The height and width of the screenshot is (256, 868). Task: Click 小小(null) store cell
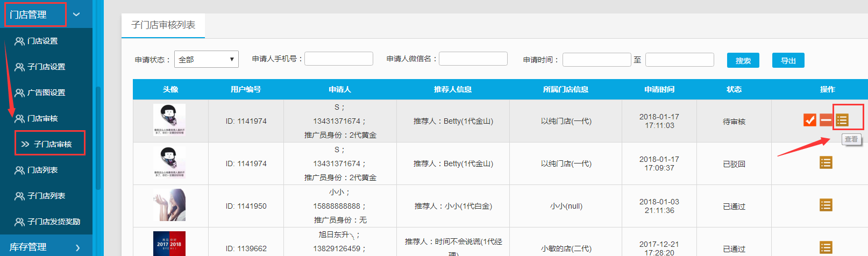pyautogui.click(x=566, y=206)
